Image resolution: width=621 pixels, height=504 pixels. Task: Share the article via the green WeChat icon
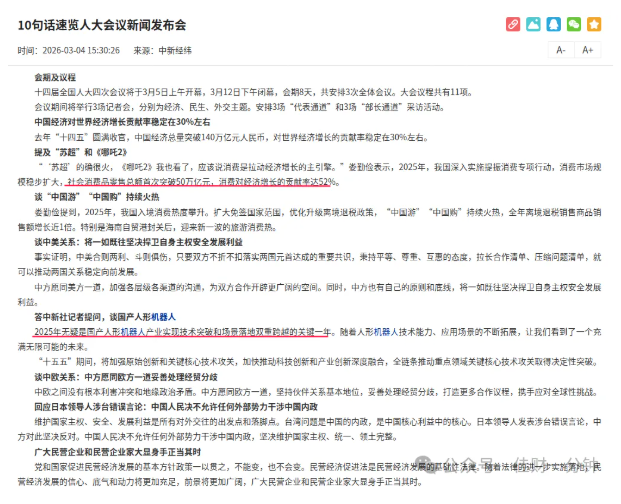tap(573, 24)
